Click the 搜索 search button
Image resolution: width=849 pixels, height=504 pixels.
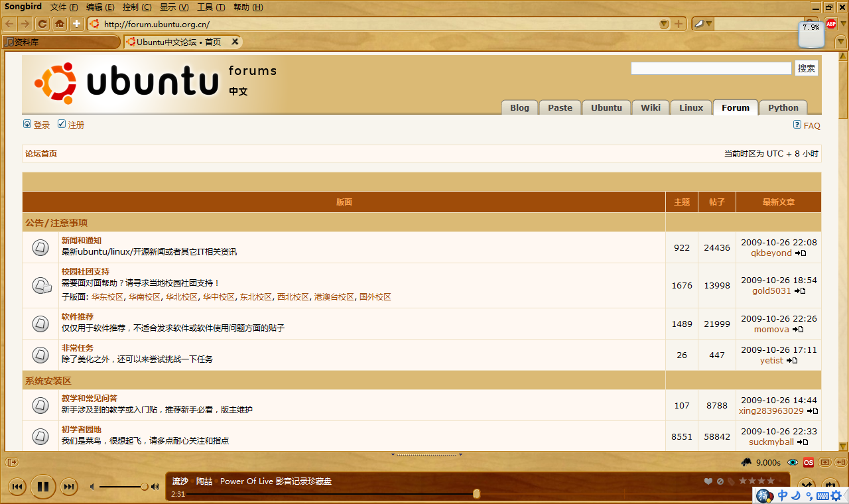807,68
